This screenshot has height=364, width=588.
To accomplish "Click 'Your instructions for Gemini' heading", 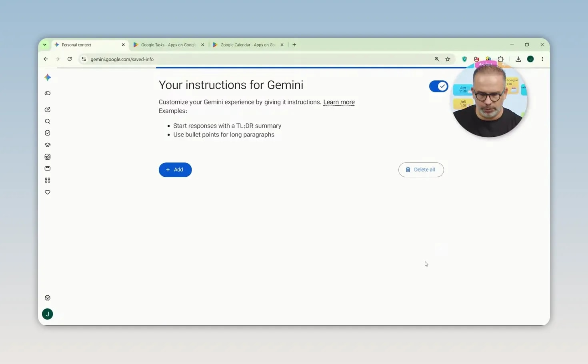I will (231, 85).
